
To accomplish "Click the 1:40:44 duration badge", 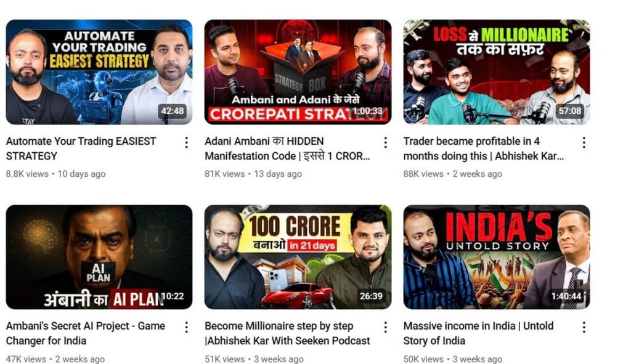I will [x=566, y=296].
